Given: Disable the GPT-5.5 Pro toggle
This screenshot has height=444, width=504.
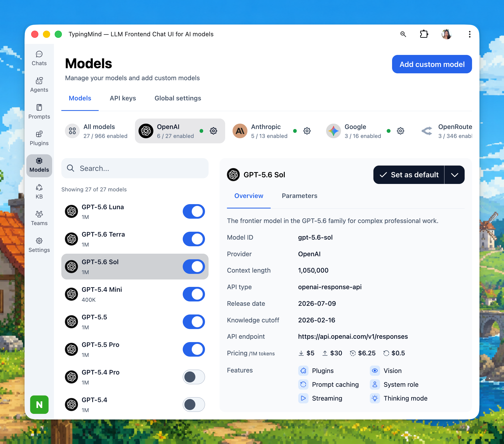Looking at the screenshot, I should [194, 349].
